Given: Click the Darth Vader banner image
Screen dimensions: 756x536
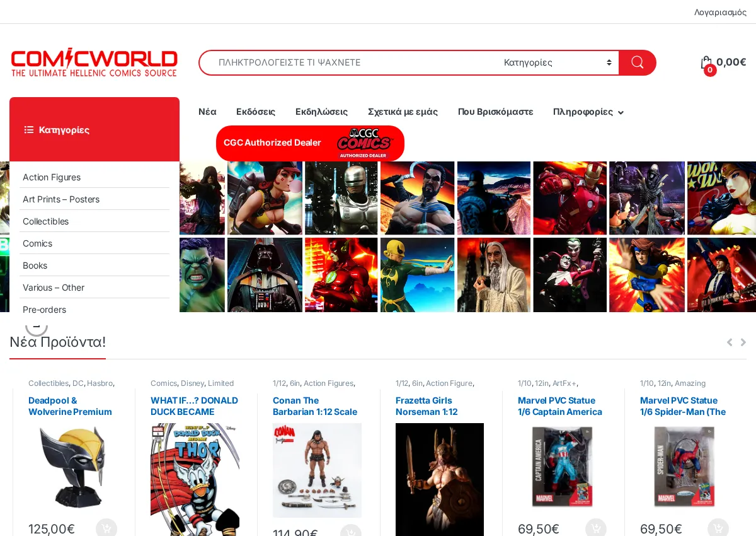Looking at the screenshot, I should tap(265, 275).
